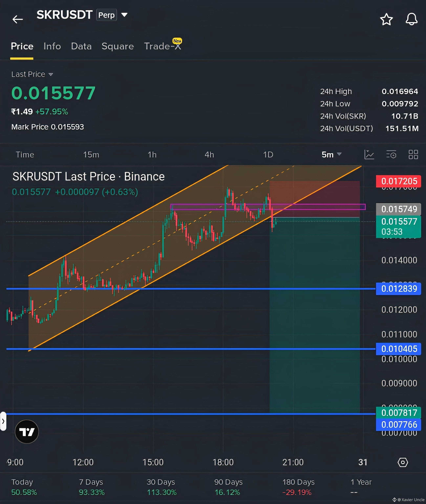426x504 pixels.
Task: Select the Time chart interval
Action: coord(25,155)
